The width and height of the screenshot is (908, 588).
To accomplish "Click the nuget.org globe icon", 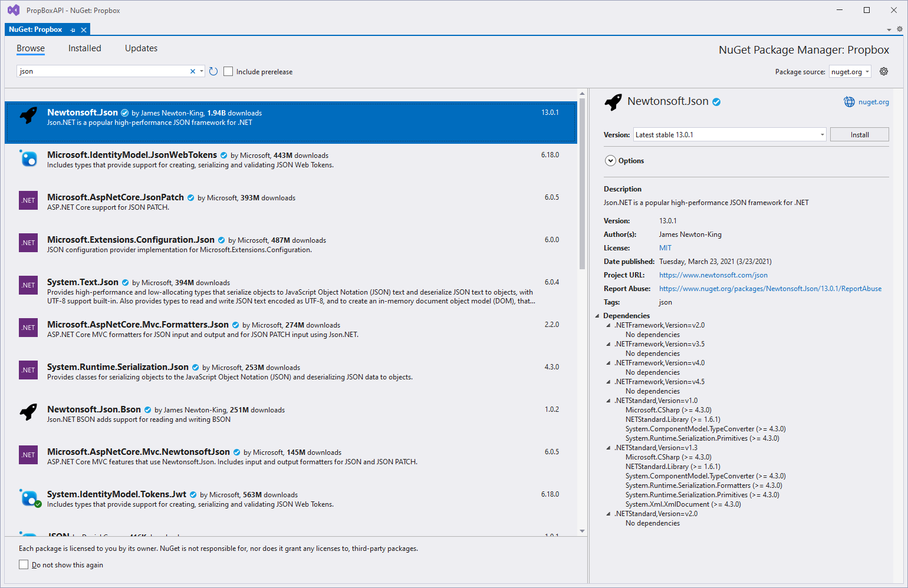I will pos(849,102).
